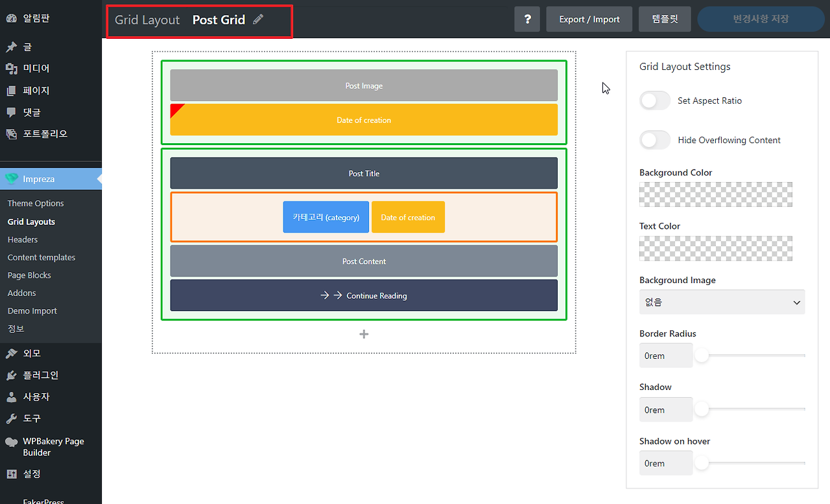The width and height of the screenshot is (830, 504).
Task: Click the appearance paintbrush icon
Action: coord(12,354)
